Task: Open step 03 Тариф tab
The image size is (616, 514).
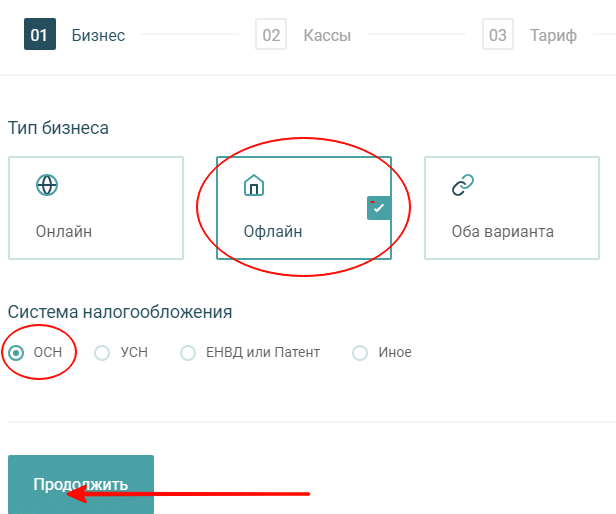Action: [x=530, y=34]
